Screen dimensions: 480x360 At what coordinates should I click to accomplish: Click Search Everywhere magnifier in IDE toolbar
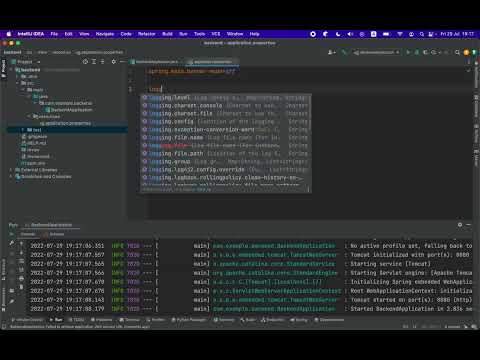tap(457, 52)
